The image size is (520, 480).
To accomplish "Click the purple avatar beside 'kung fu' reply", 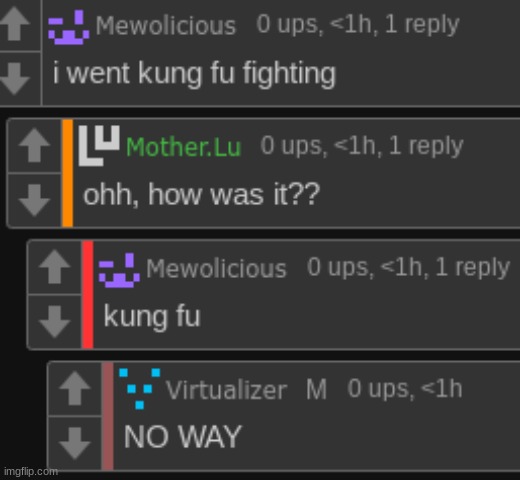I will pyautogui.click(x=119, y=270).
